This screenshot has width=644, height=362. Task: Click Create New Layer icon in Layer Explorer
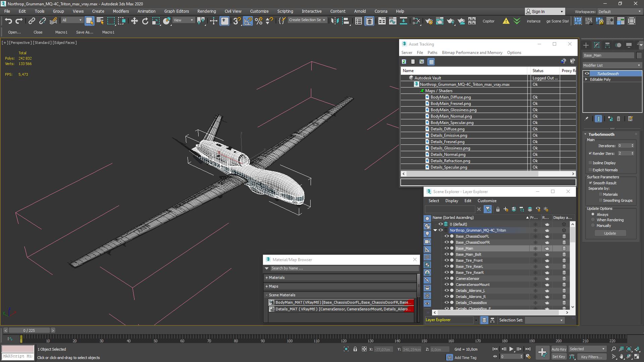pyautogui.click(x=506, y=209)
